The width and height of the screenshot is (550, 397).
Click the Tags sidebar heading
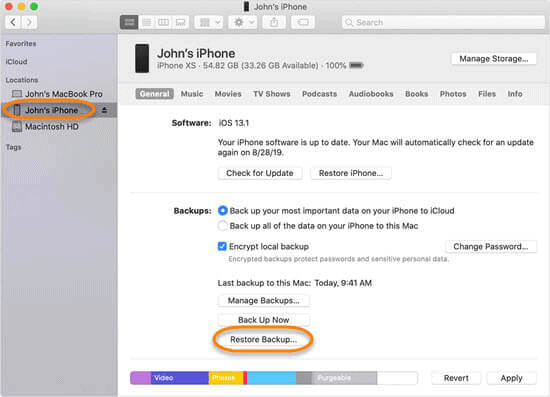(x=13, y=147)
